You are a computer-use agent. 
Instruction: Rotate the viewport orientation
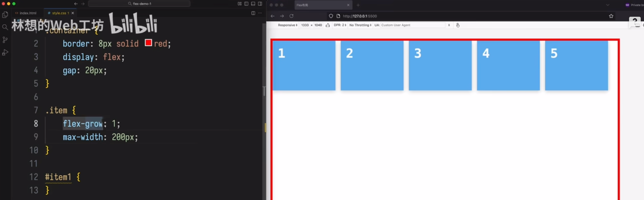(327, 25)
